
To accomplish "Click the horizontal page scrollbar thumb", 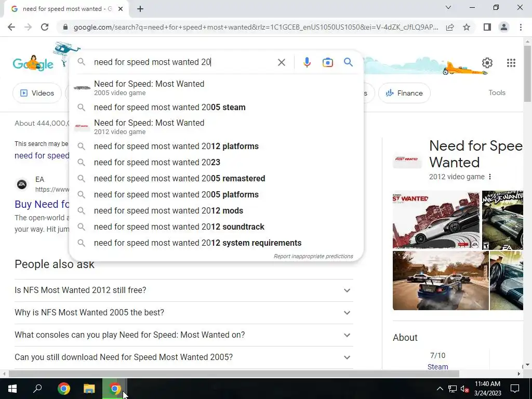I will 234,374.
